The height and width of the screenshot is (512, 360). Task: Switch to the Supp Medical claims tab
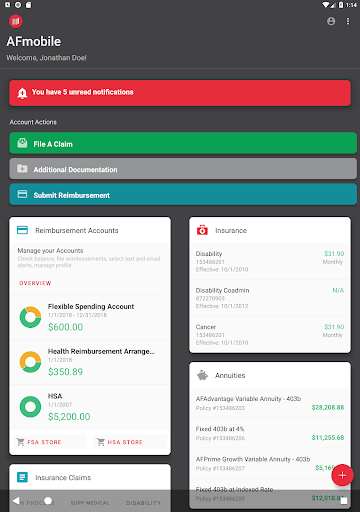(x=90, y=503)
